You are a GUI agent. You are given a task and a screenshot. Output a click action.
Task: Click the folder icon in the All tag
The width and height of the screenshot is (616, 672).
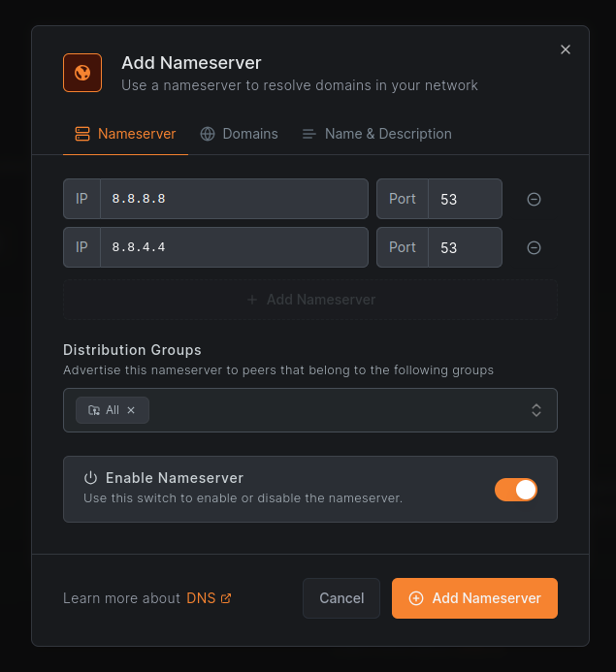tap(94, 410)
